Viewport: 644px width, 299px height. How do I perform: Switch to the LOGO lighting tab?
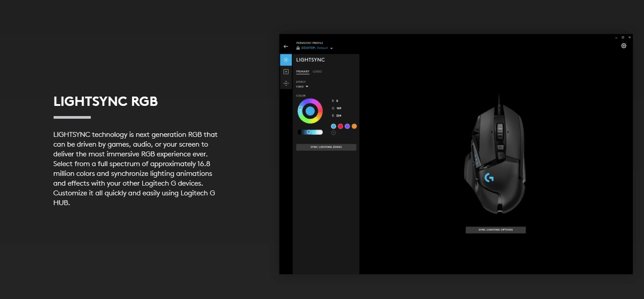pyautogui.click(x=317, y=72)
